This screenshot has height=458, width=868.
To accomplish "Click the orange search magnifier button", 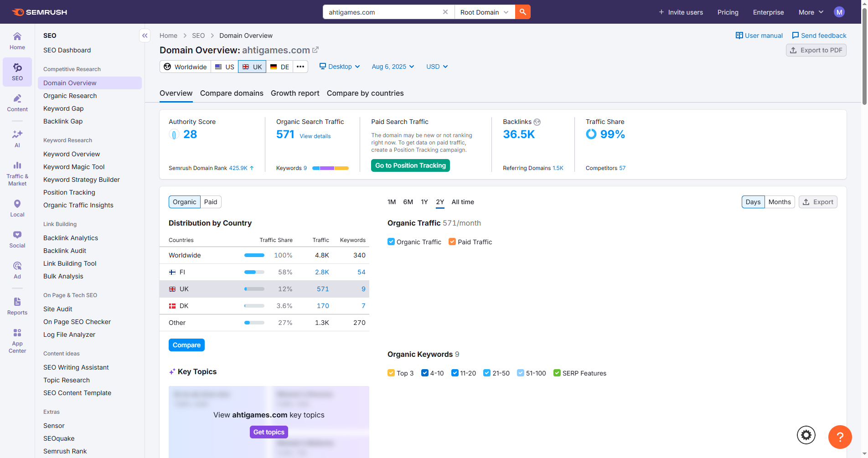I will coord(523,12).
